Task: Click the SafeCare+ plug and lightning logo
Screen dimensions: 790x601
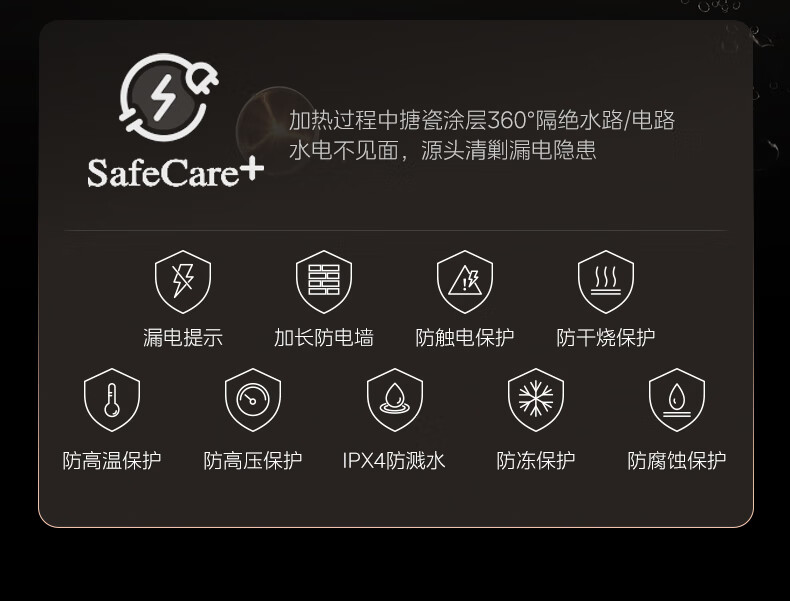Action: (x=168, y=97)
